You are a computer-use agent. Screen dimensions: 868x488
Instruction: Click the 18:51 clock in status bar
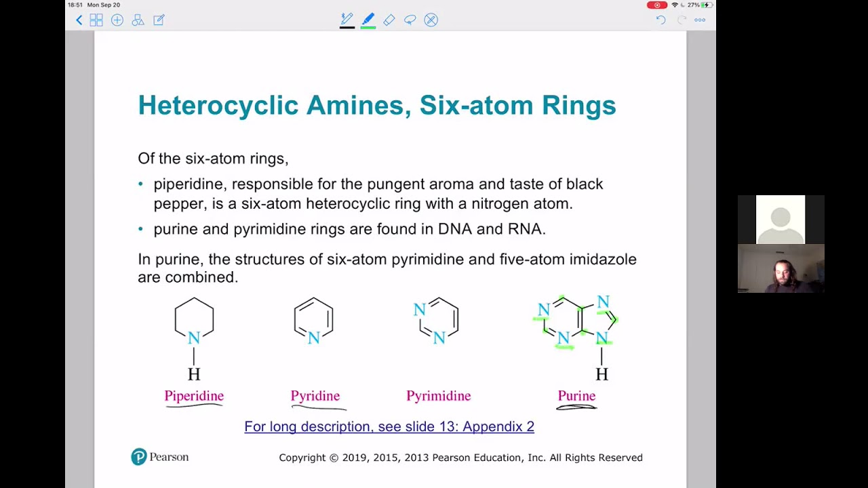[x=75, y=5]
